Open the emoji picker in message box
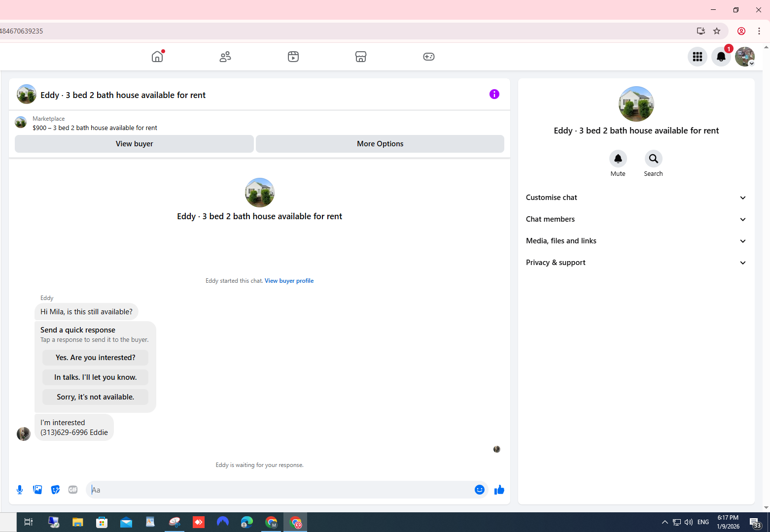The image size is (770, 532). point(480,490)
